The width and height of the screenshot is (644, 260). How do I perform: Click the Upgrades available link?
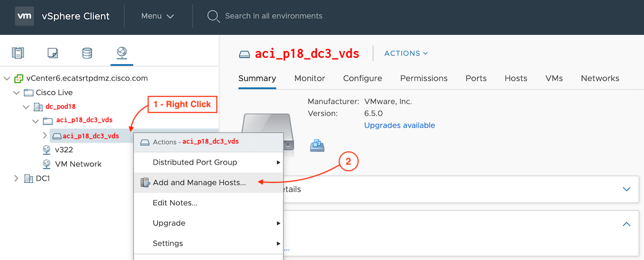coord(399,125)
